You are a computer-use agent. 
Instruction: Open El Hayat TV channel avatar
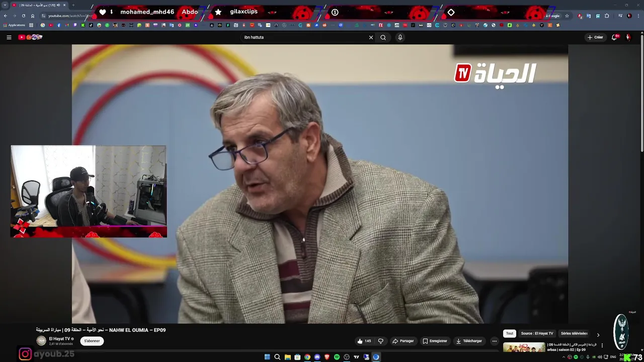41,341
